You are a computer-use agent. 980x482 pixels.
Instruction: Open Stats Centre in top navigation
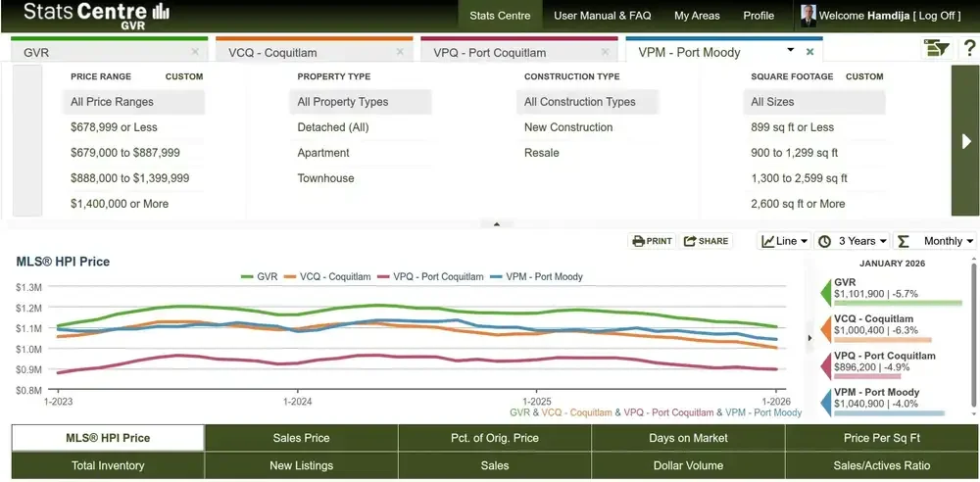(500, 16)
